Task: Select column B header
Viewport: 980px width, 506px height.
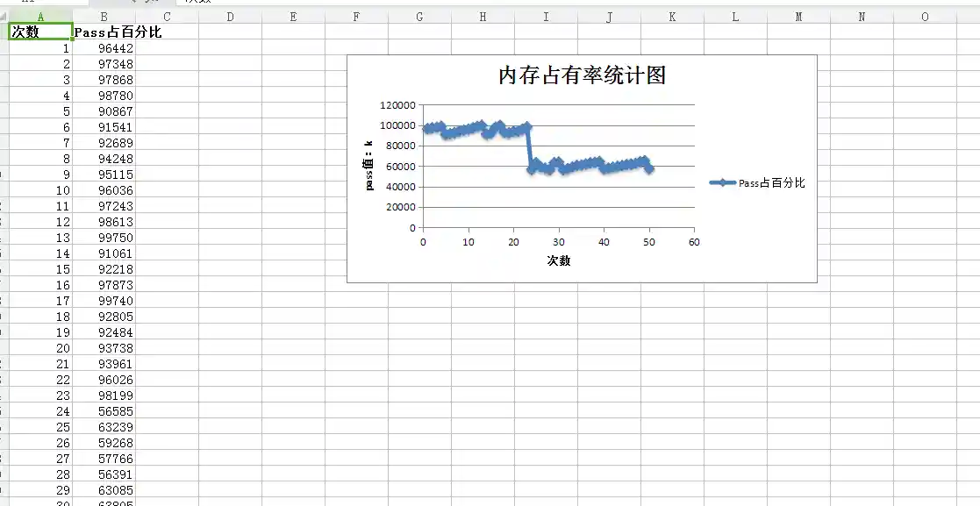Action: pos(104,17)
